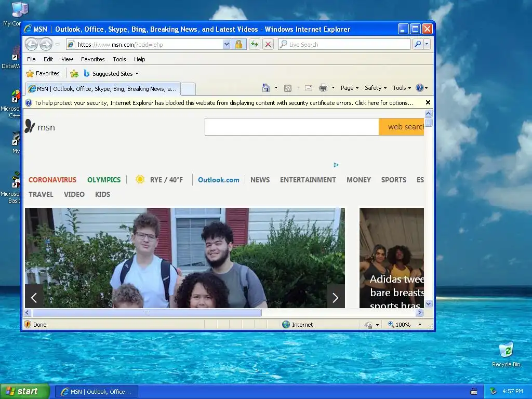Click the sun weather icon
This screenshot has height=399, width=532.
(x=140, y=179)
